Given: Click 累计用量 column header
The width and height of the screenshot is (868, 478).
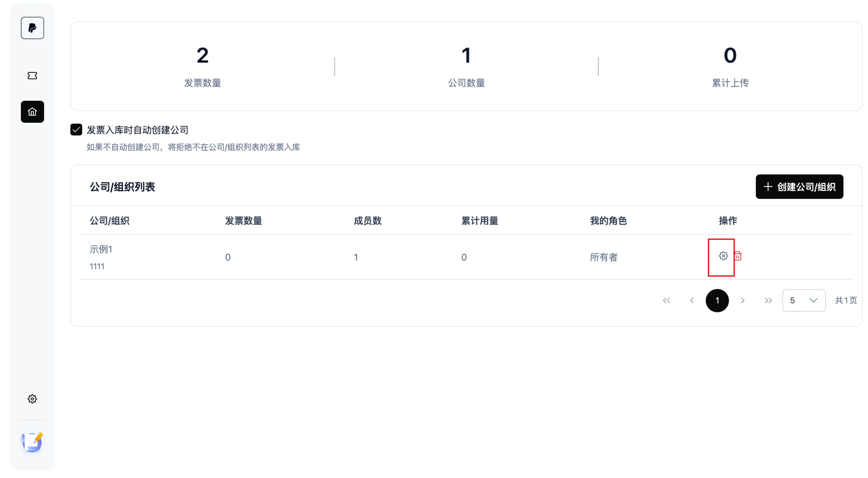Looking at the screenshot, I should [480, 221].
